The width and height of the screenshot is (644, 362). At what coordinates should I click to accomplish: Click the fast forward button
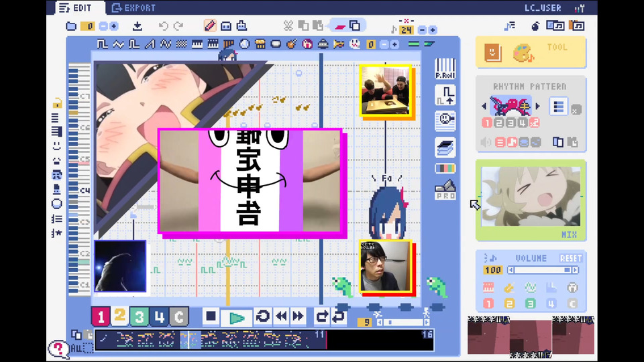(x=298, y=316)
